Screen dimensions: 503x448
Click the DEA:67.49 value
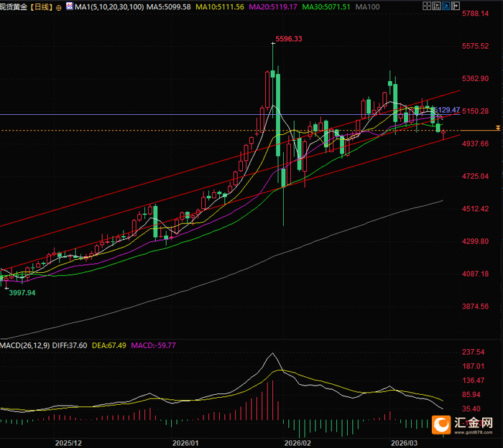109,345
